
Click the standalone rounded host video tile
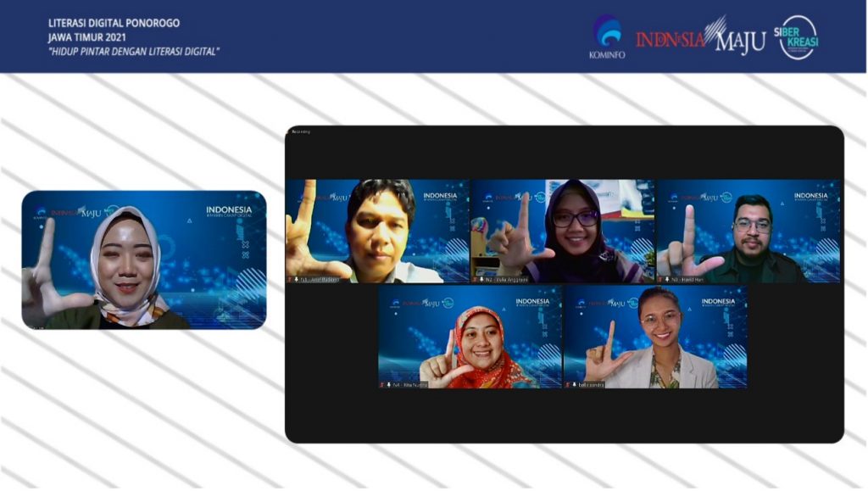coord(144,259)
